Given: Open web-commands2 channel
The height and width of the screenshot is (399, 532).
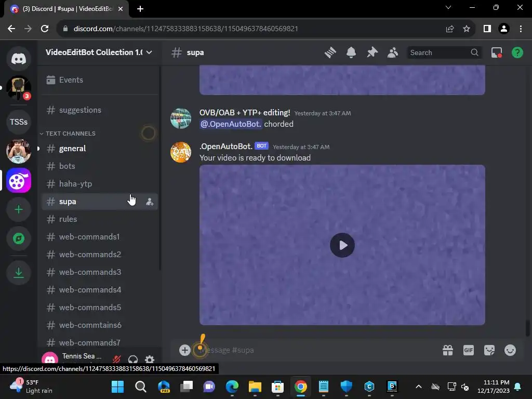Looking at the screenshot, I should [x=100, y=254].
